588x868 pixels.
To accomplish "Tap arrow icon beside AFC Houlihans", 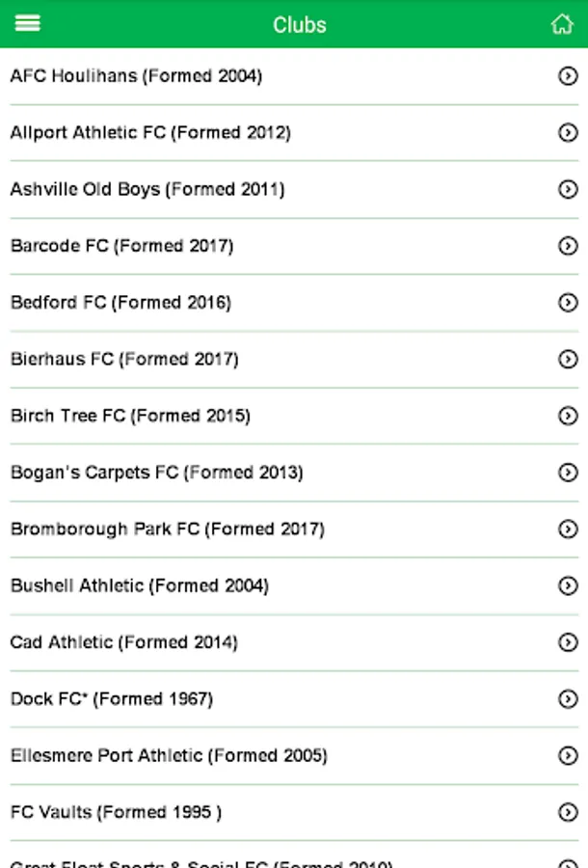I will coord(568,76).
